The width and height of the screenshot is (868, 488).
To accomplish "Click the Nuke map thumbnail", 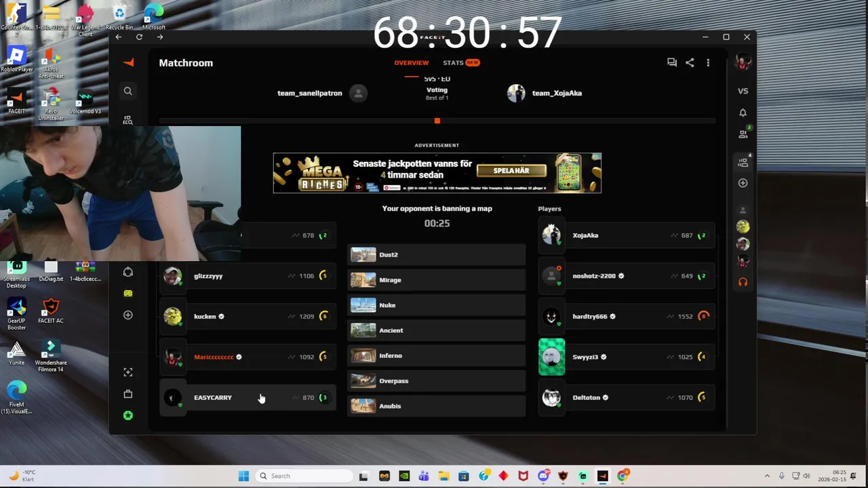I will (x=363, y=305).
